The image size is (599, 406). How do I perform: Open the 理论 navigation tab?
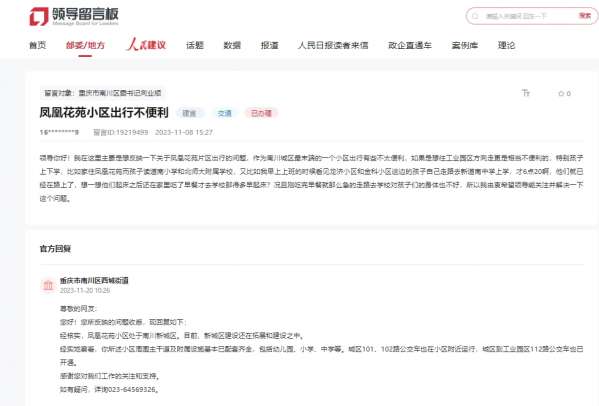pyautogui.click(x=506, y=45)
